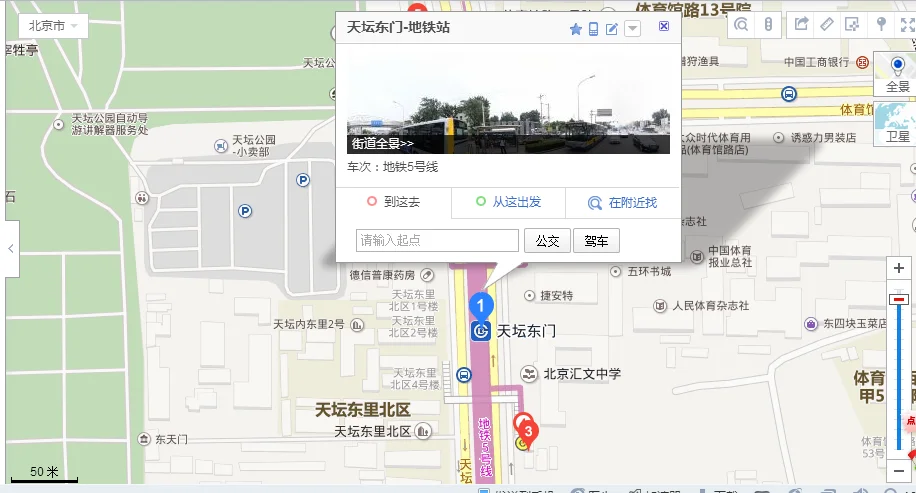Click the 天坛公园自动导游讲解器服务处 marker
The image size is (916, 493).
[x=58, y=124]
